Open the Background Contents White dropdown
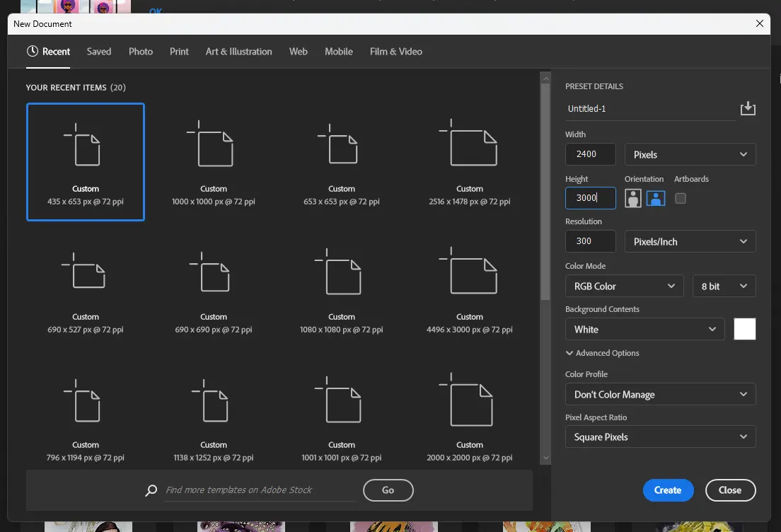The image size is (781, 532). (x=644, y=329)
